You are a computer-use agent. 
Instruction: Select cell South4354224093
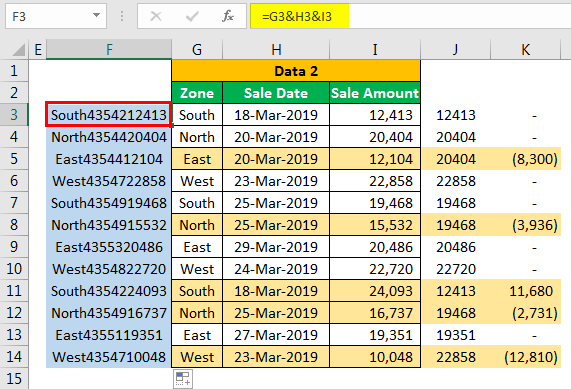[109, 291]
